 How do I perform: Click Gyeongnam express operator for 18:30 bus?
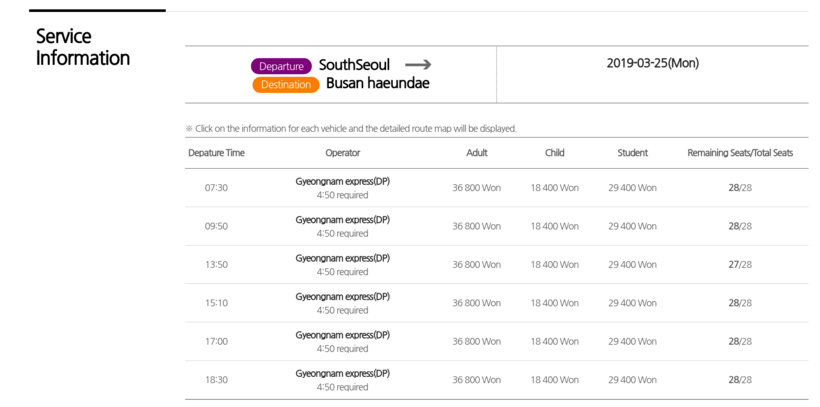(342, 373)
